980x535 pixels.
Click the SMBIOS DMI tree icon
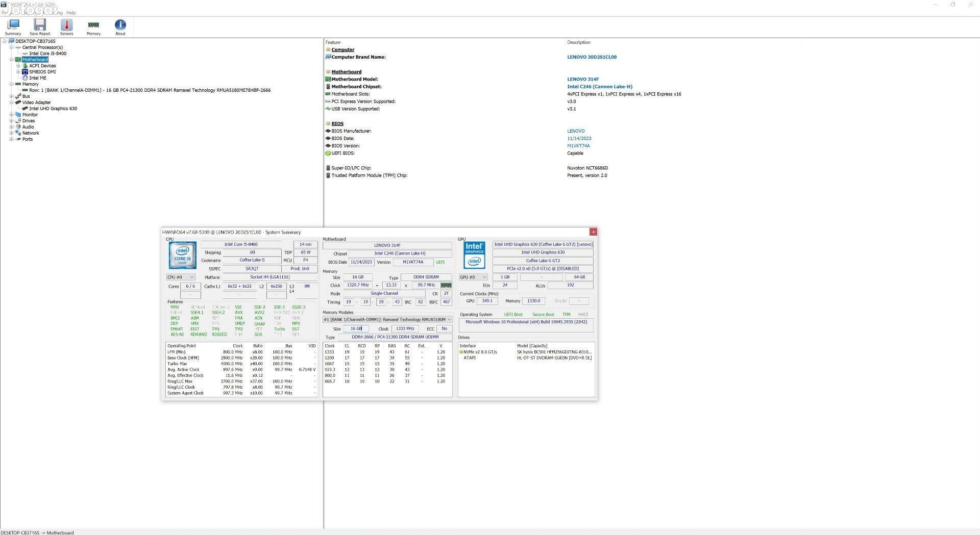tap(25, 72)
